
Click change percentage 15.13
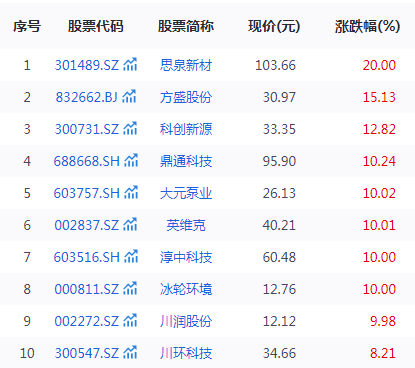pos(379,97)
